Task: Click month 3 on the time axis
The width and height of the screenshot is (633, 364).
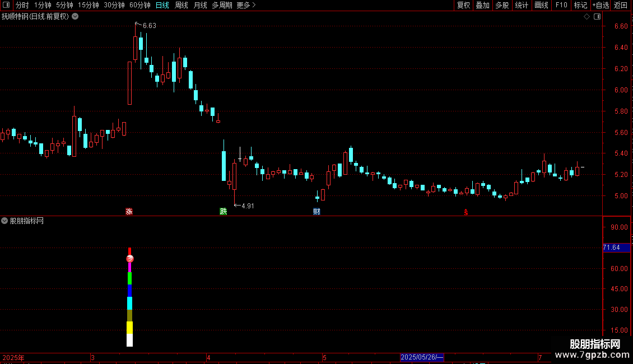Action: point(93,357)
